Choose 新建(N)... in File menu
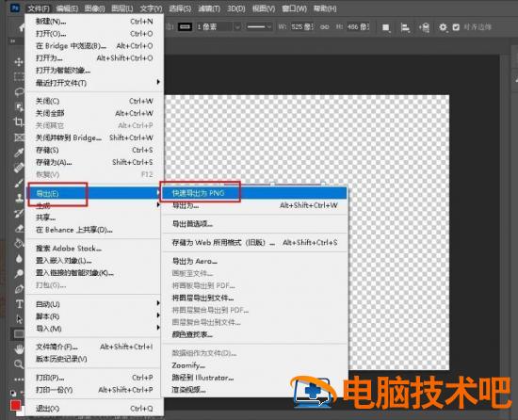Viewport: 518px width, 420px height. pyautogui.click(x=94, y=22)
